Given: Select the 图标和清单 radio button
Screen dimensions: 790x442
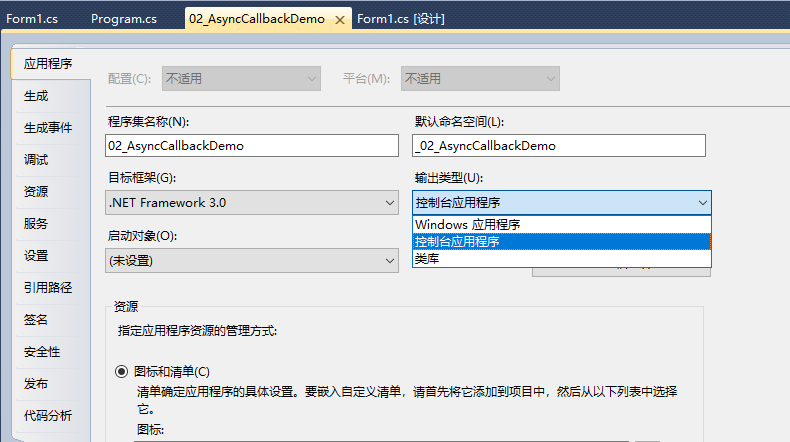Looking at the screenshot, I should 122,371.
